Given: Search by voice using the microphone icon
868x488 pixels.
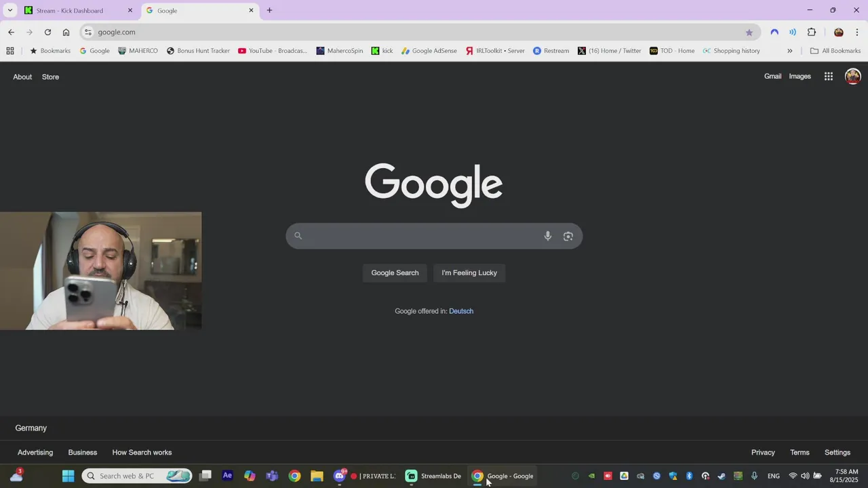Looking at the screenshot, I should (x=548, y=236).
